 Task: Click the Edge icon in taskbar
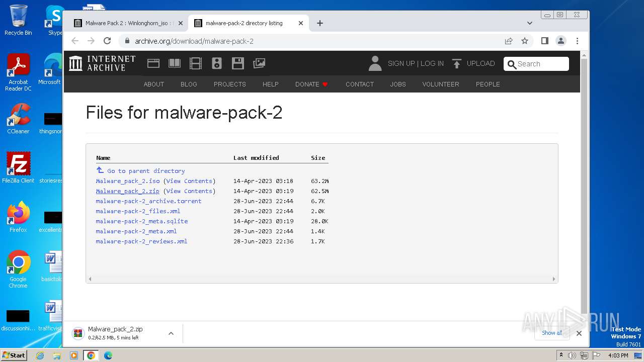[108, 355]
